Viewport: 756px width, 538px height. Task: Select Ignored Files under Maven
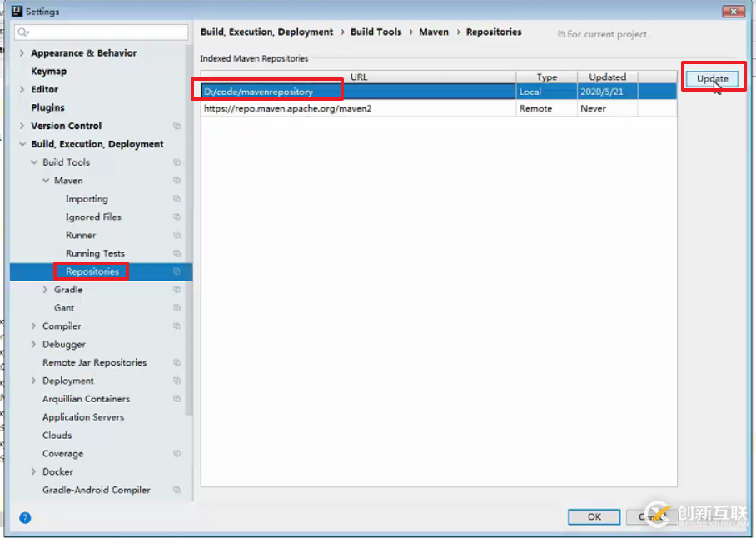point(93,217)
